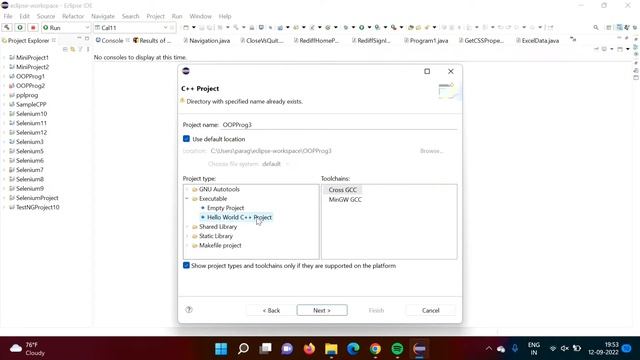The width and height of the screenshot is (640, 360).
Task: Select SeleniumProject in Project Explorer
Action: pos(37,198)
